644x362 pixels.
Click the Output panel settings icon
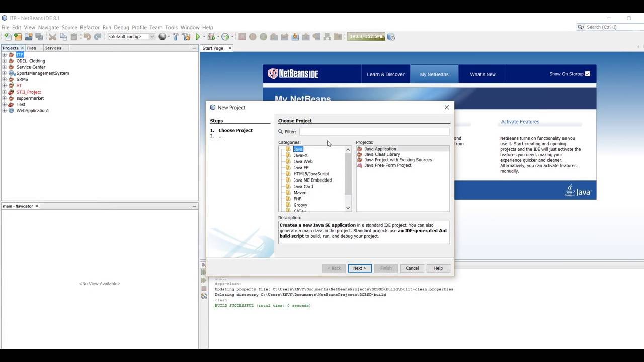tap(204, 296)
